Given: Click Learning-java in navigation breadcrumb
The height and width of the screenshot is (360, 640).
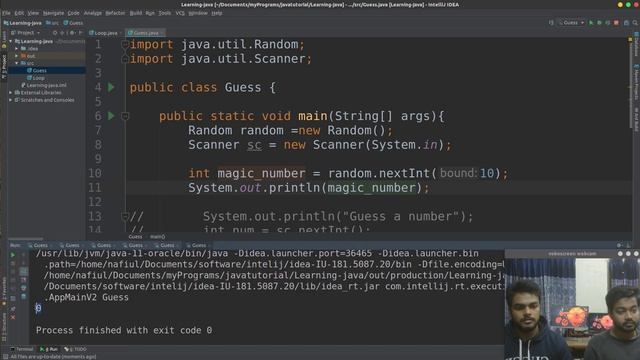Looking at the screenshot, I should click(23, 23).
